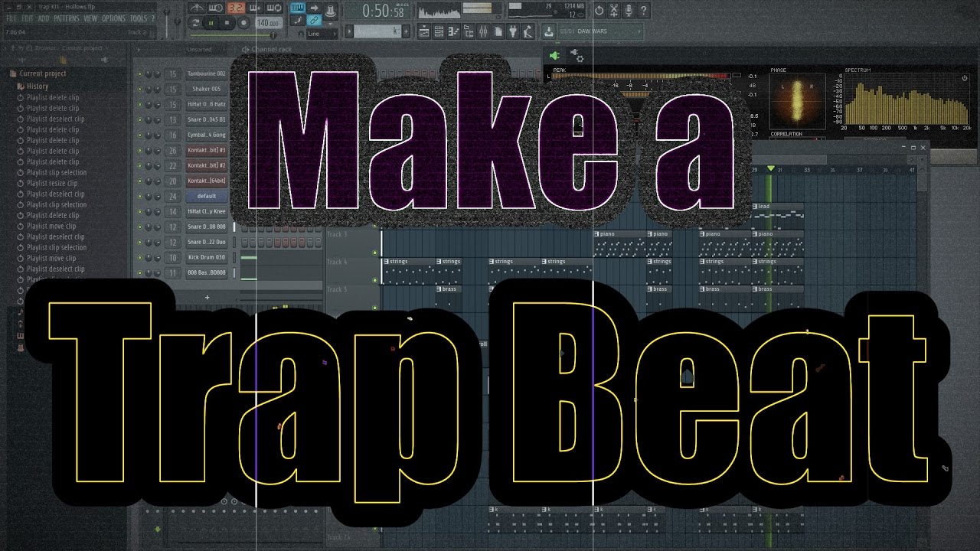
Task: Pause playback with the green pause button
Action: 212,23
